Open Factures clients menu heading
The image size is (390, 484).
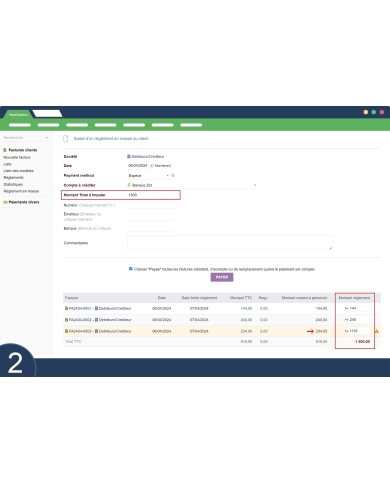point(23,150)
